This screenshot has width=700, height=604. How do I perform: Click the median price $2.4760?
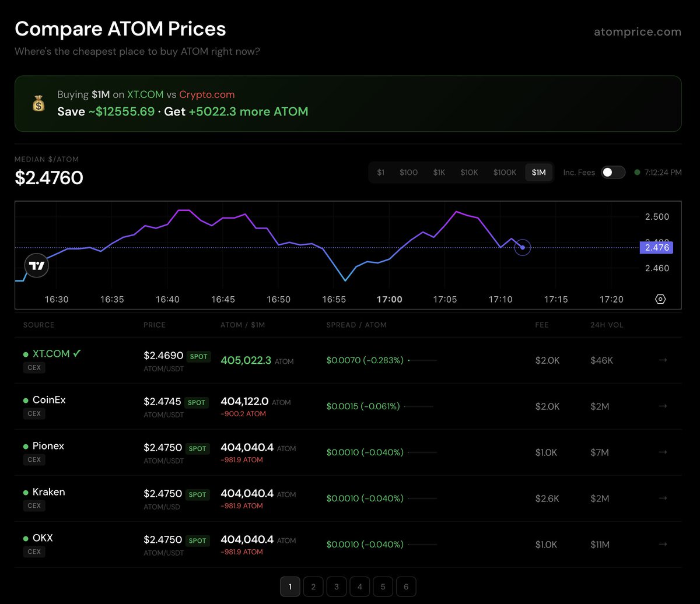tap(49, 177)
